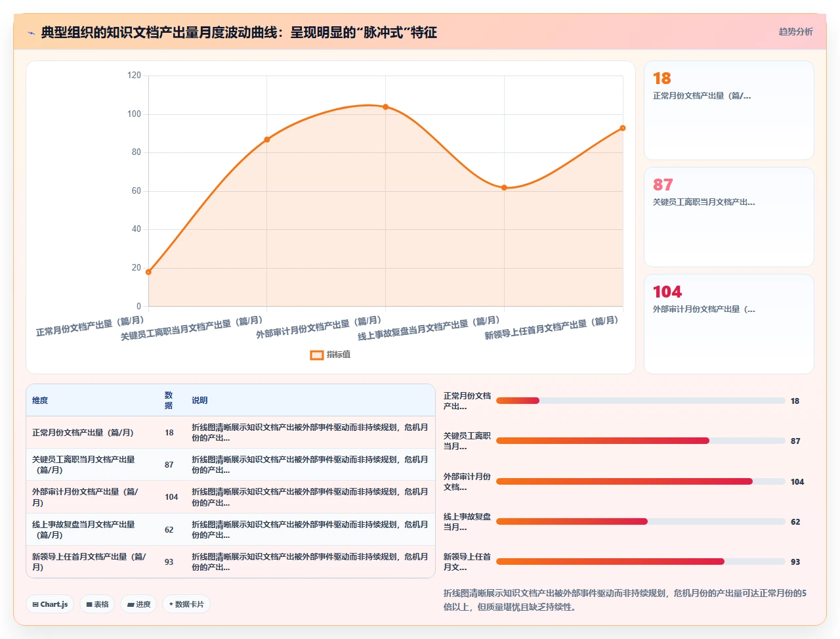Open the card showing value 18
840x639 pixels.
[729, 110]
